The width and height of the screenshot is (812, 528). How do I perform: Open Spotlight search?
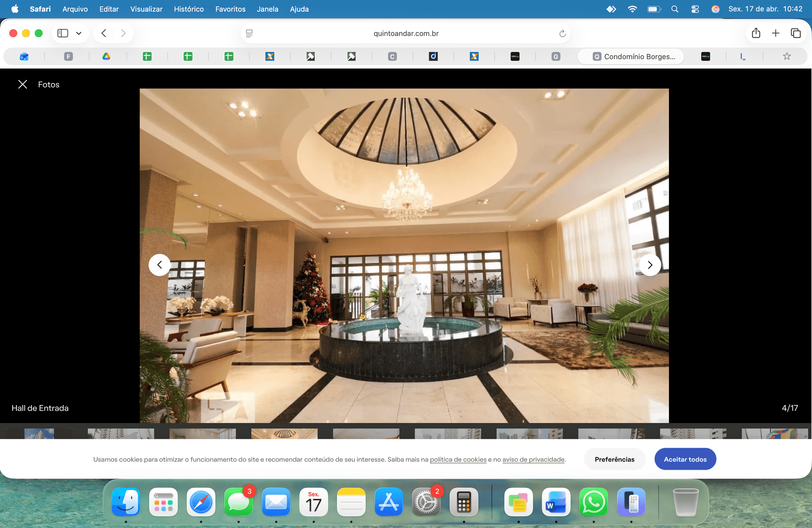coord(675,9)
